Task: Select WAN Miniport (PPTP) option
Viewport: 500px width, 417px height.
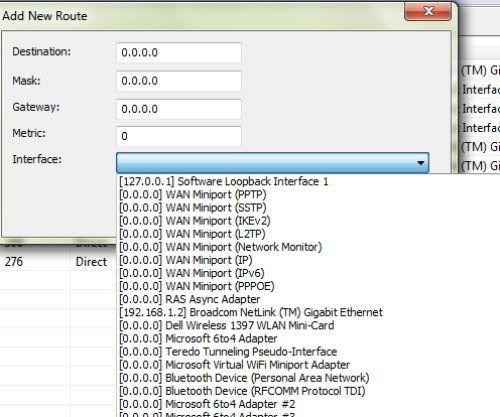Action: [193, 195]
